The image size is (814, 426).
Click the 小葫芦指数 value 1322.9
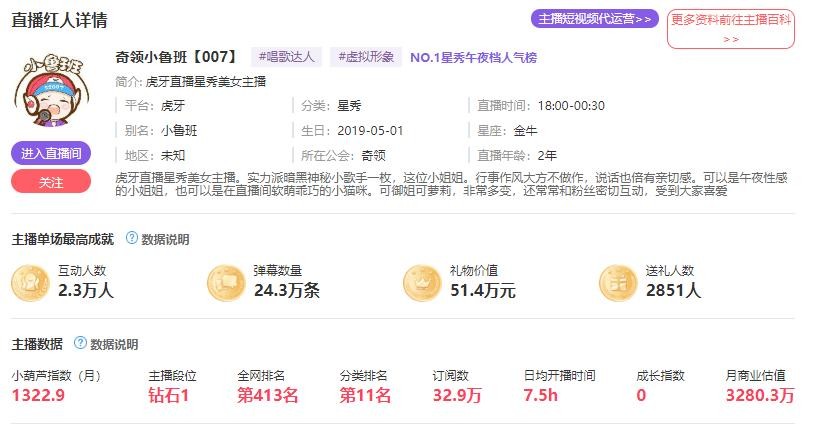point(38,395)
